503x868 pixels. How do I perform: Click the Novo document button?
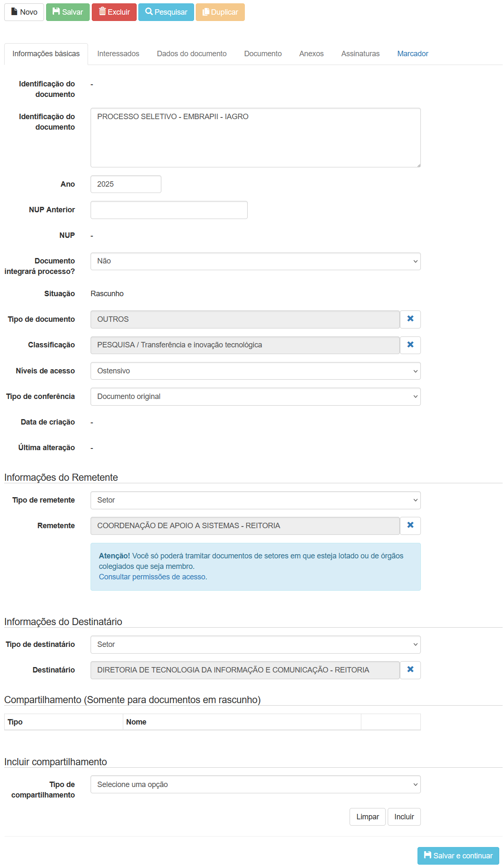point(24,12)
